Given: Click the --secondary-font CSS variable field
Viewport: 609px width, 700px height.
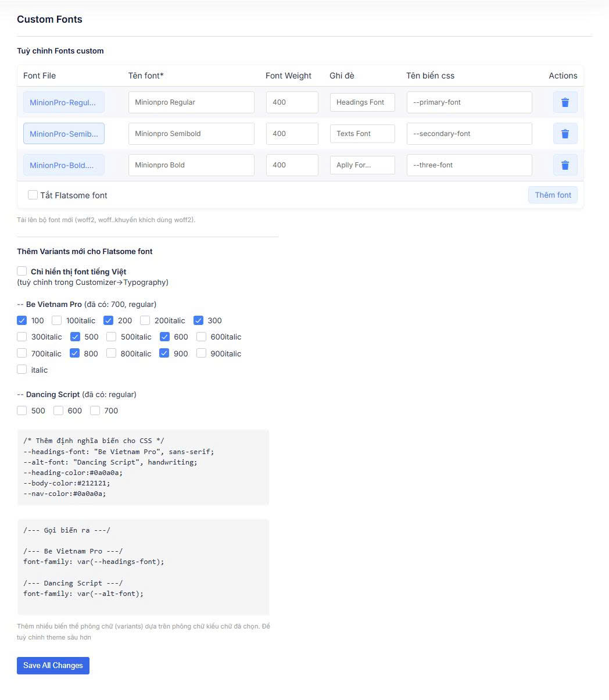Looking at the screenshot, I should point(469,134).
